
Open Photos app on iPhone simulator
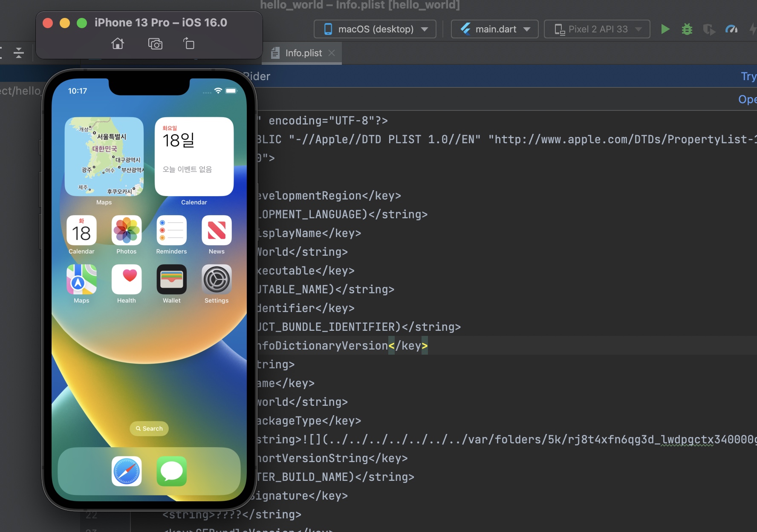[127, 231]
